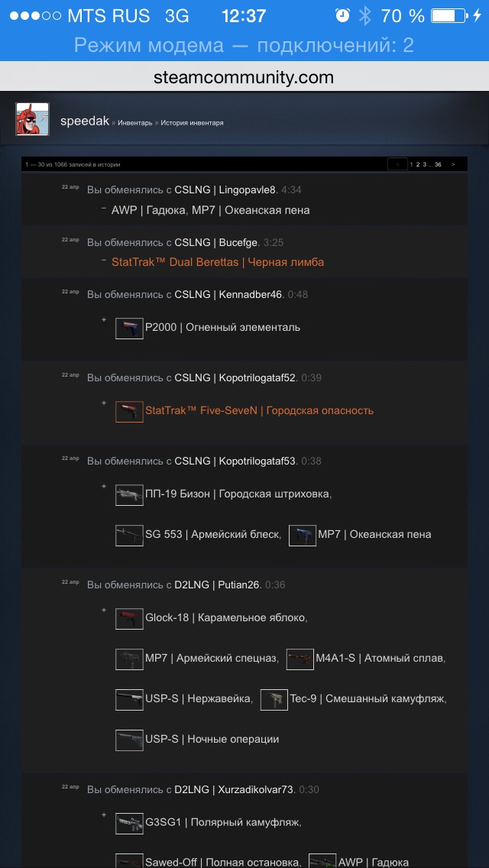Screen dimensions: 489x868
Task: Click the Tec-9 weapon icon
Action: click(274, 699)
